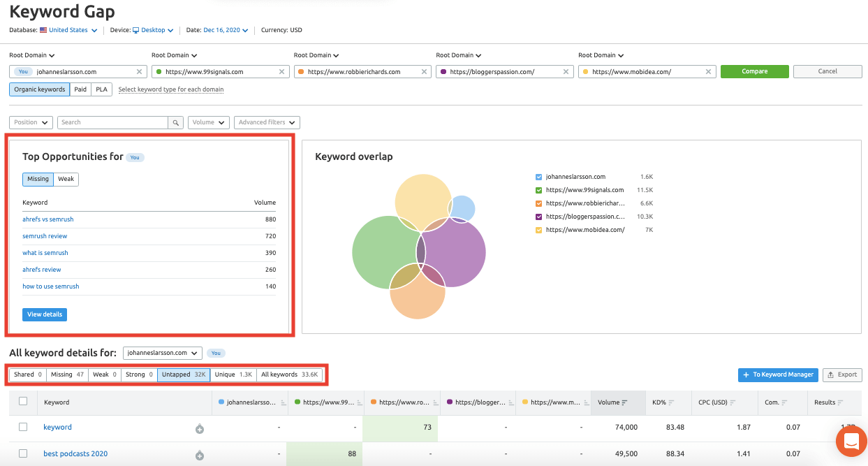Sort by the Volume column sort icon
This screenshot has width=868, height=466.
[x=624, y=402]
